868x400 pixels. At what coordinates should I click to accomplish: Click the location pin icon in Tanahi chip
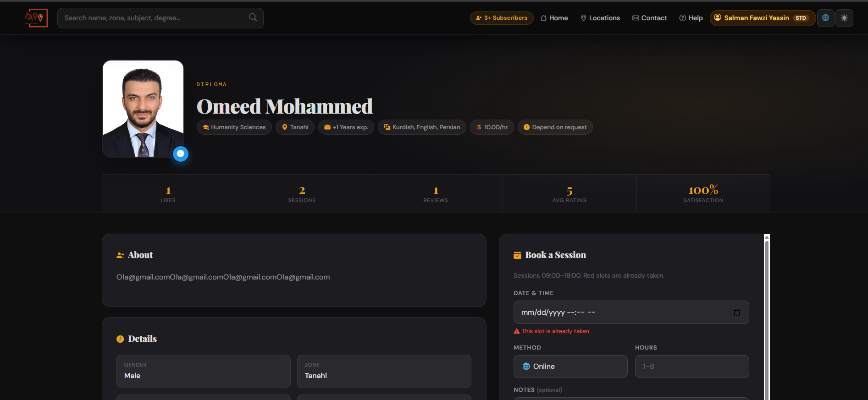[285, 127]
